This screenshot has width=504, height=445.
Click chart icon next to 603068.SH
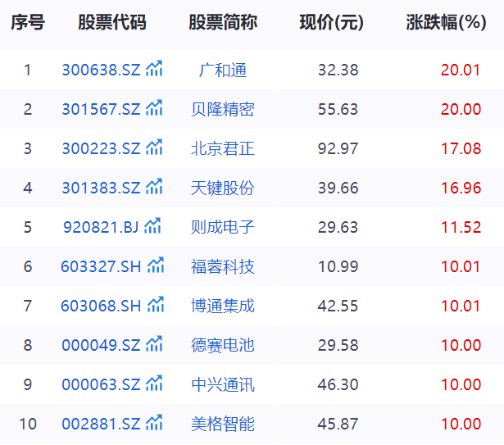click(156, 305)
